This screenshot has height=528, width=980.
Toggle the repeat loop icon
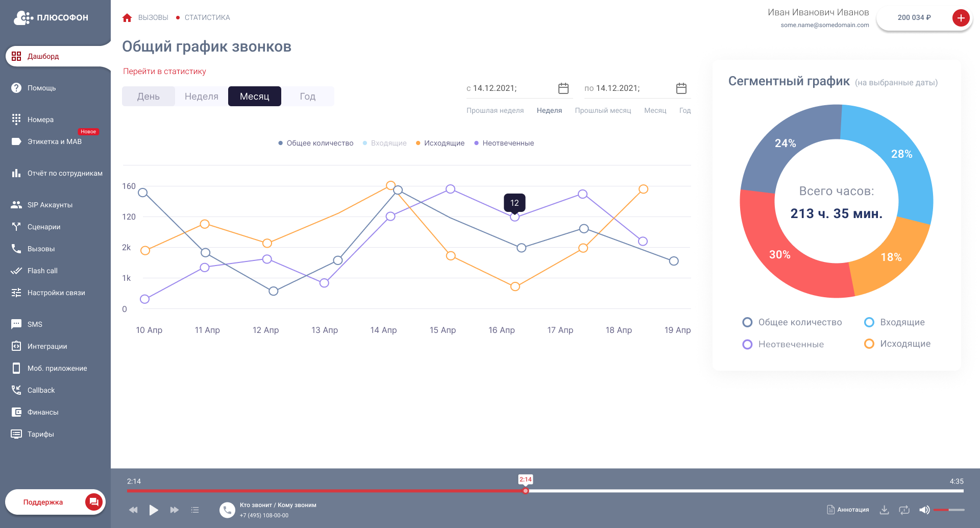[x=904, y=510]
